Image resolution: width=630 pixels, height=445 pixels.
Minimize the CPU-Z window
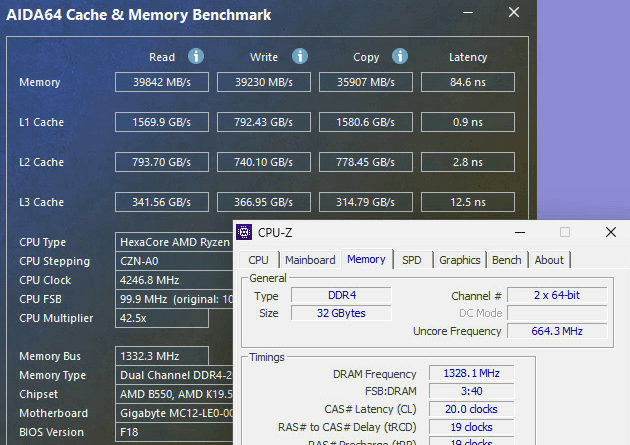(x=520, y=232)
